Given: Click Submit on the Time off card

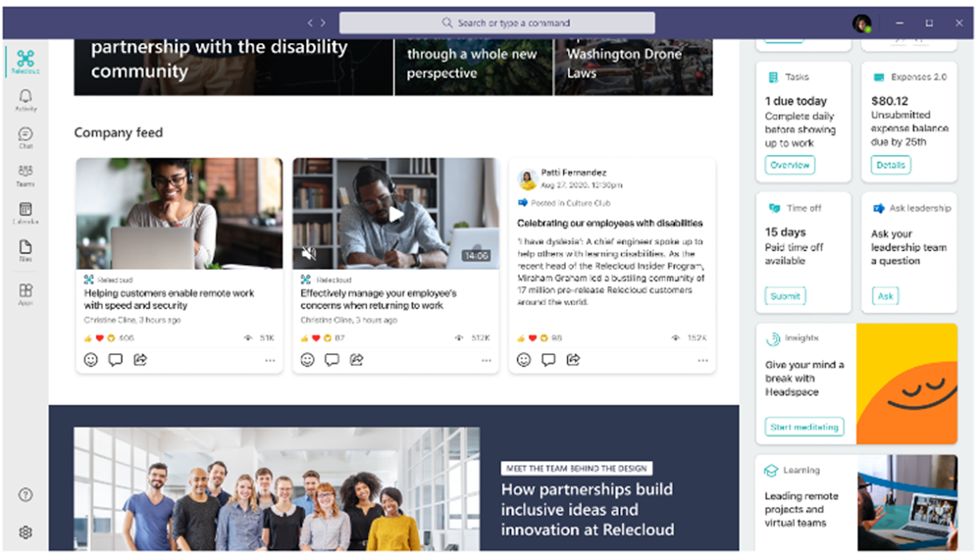Looking at the screenshot, I should 785,295.
